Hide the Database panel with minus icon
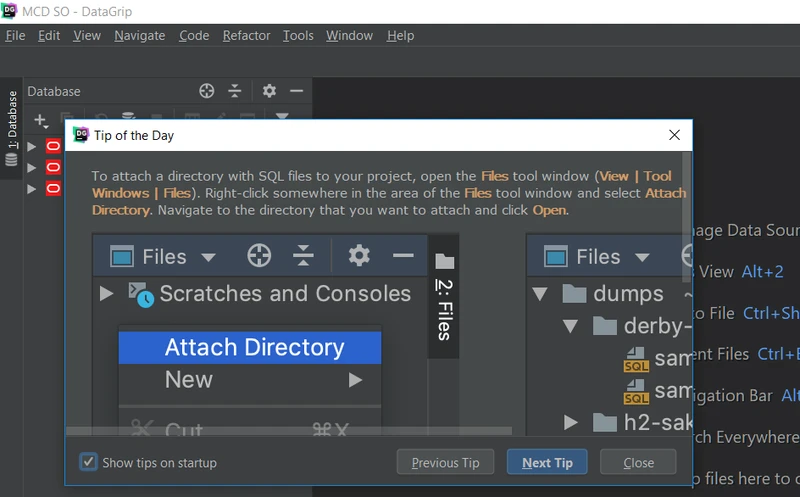 tap(296, 91)
